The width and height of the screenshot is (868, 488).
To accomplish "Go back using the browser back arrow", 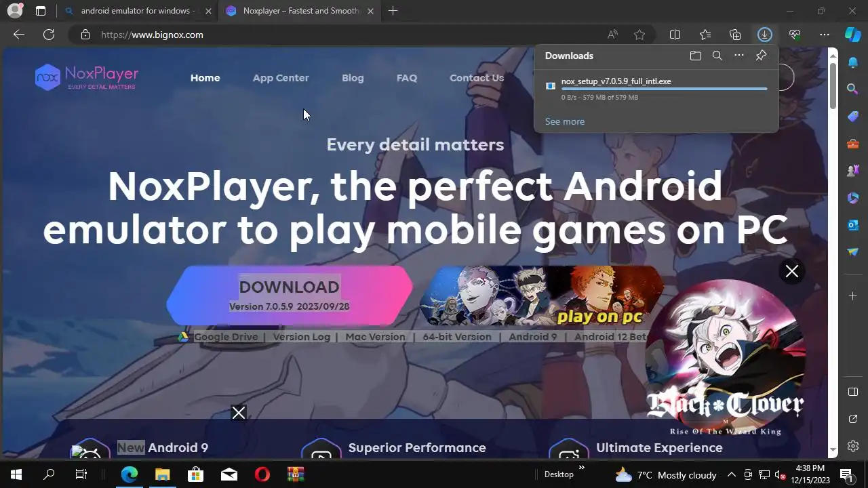I will point(19,35).
